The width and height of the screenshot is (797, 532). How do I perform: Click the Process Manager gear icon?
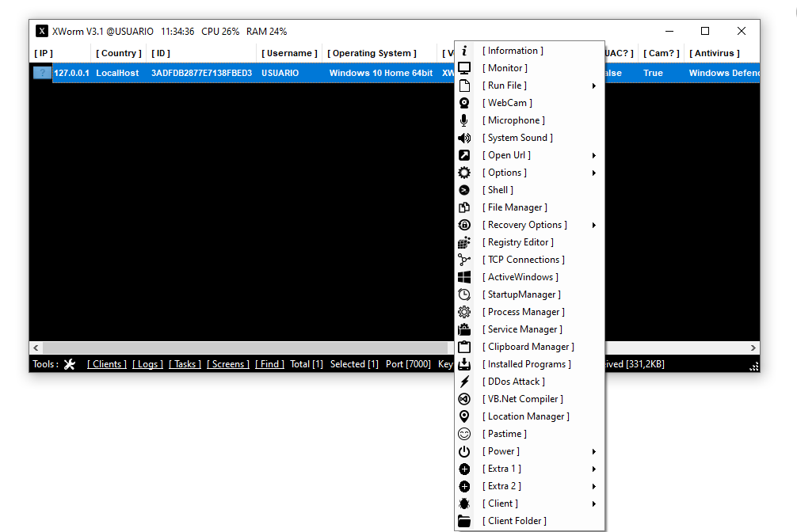(x=464, y=312)
